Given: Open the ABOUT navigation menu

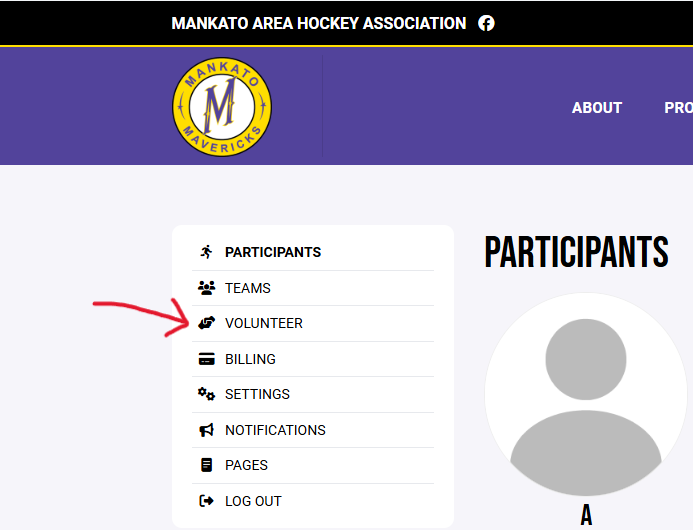Looking at the screenshot, I should [597, 108].
